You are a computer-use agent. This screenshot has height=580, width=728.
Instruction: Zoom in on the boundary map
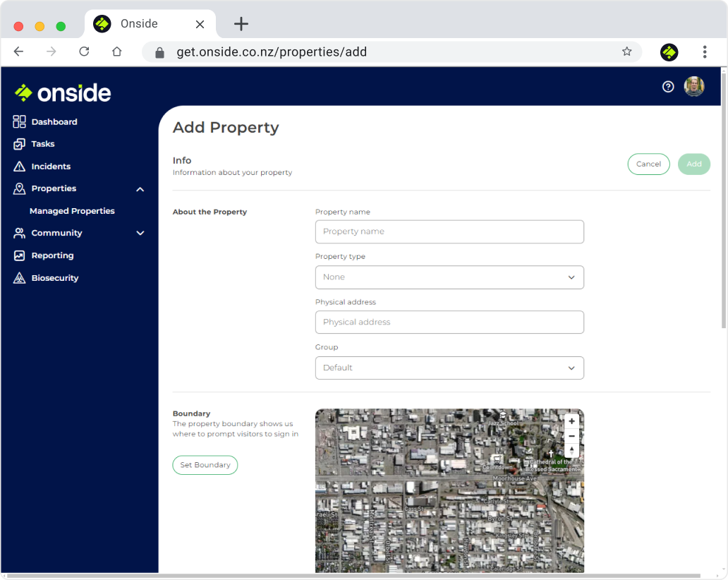coord(571,421)
